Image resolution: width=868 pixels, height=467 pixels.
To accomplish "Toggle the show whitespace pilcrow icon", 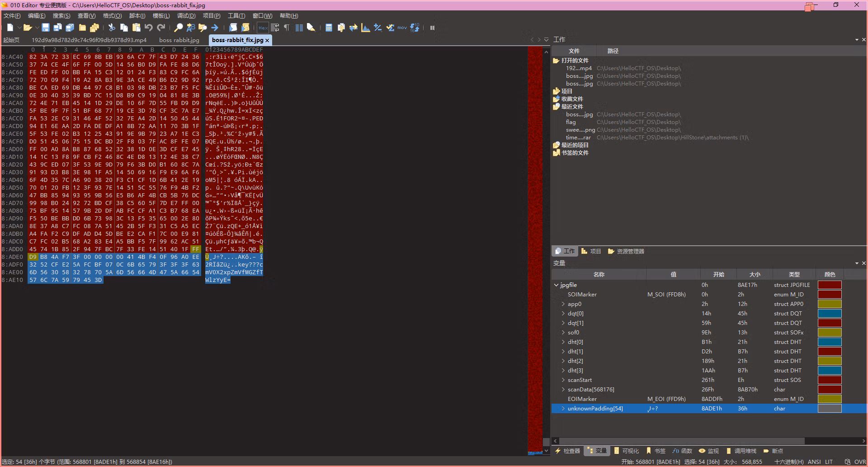I will pyautogui.click(x=287, y=28).
